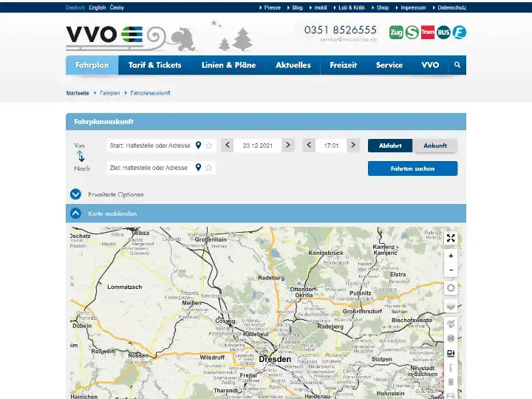Click the VVO logo
The height and width of the screenshot is (399, 532).
coord(104,35)
